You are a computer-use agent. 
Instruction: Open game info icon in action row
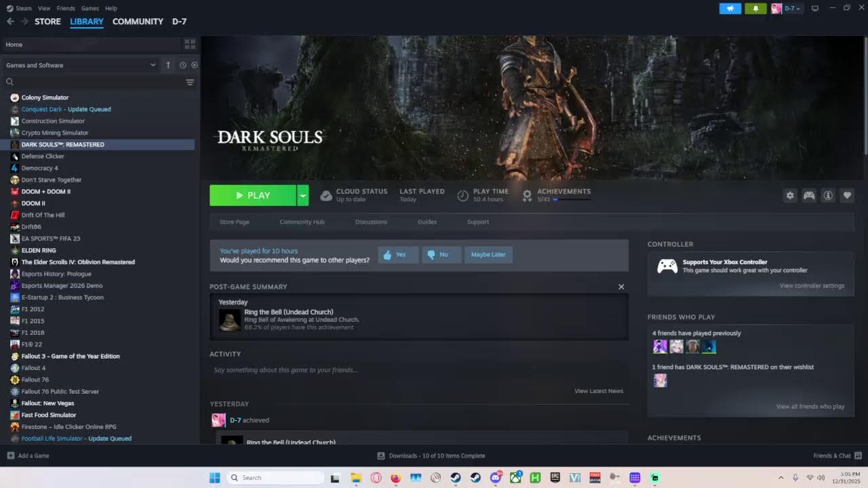(x=828, y=195)
